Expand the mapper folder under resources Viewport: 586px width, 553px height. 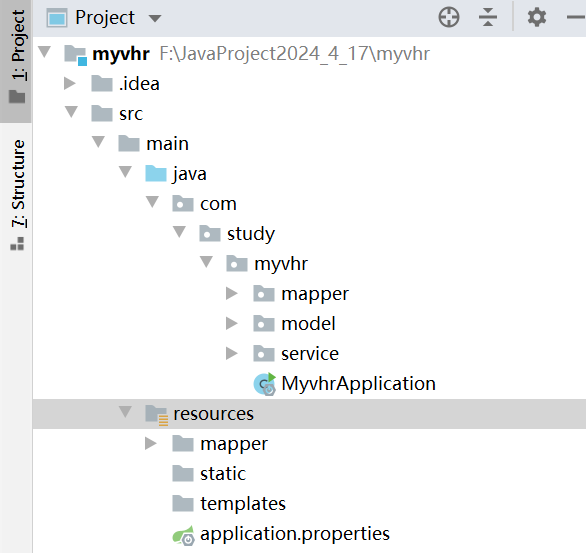coord(150,444)
